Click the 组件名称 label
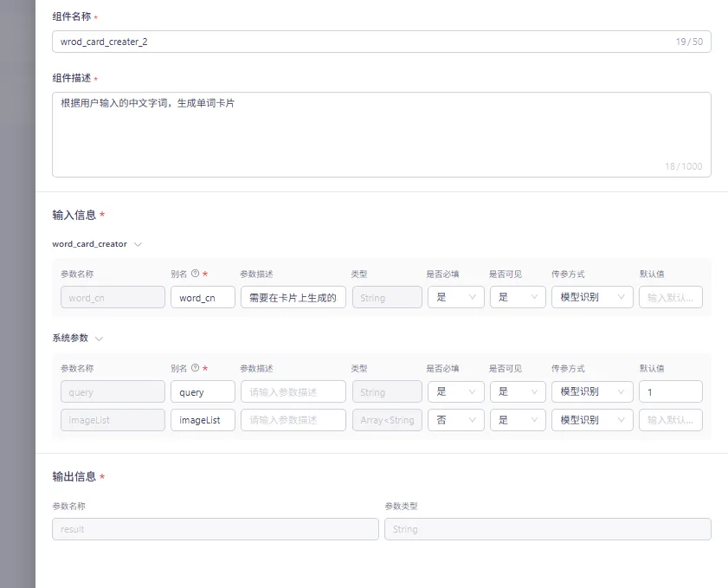 [x=72, y=16]
